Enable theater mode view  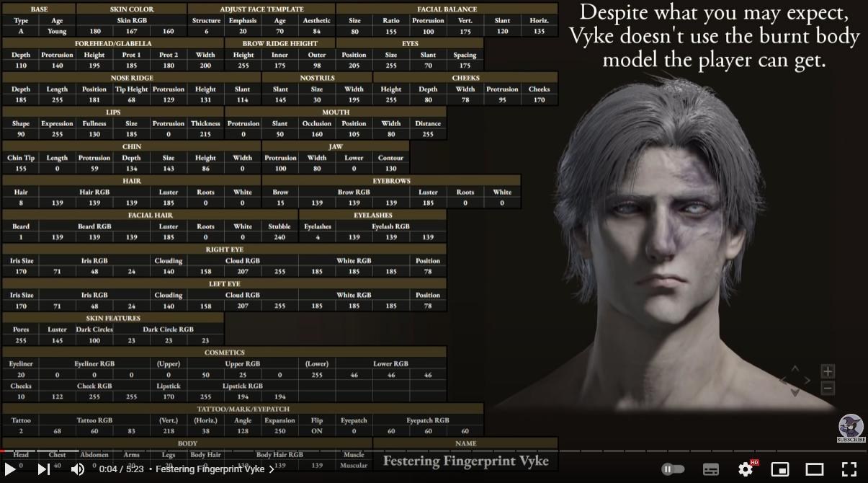point(815,469)
